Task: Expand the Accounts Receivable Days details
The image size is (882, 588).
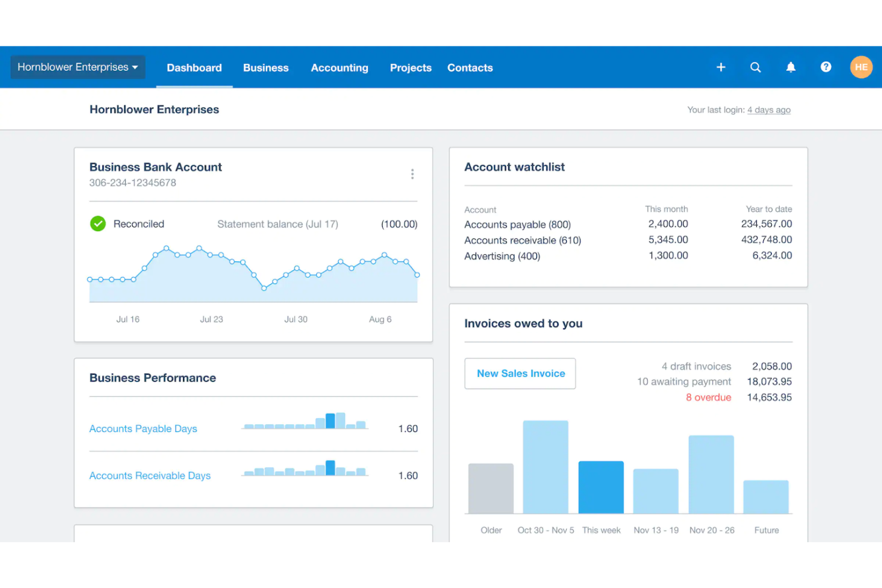Action: [150, 475]
